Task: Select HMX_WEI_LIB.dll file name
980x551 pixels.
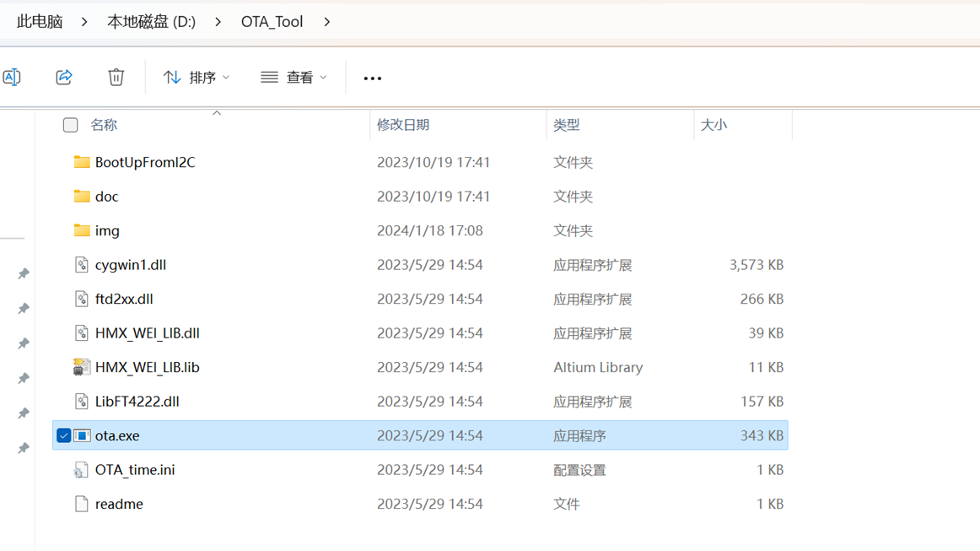Action: click(x=148, y=332)
